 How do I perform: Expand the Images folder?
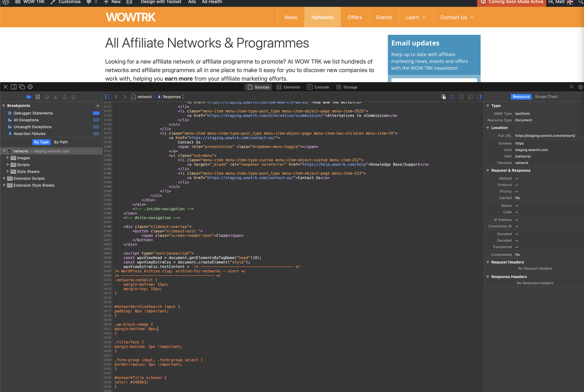pos(8,158)
